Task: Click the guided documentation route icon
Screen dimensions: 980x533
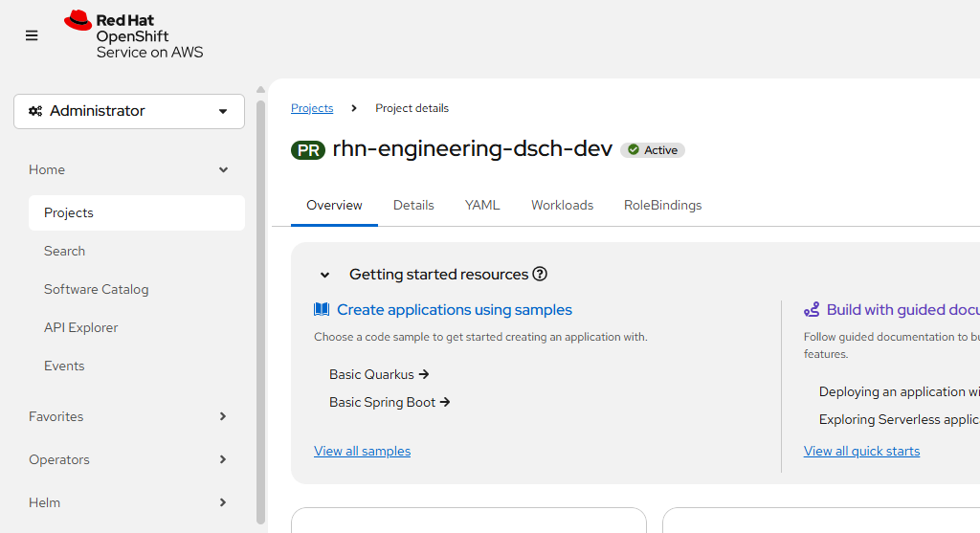Action: click(x=812, y=310)
